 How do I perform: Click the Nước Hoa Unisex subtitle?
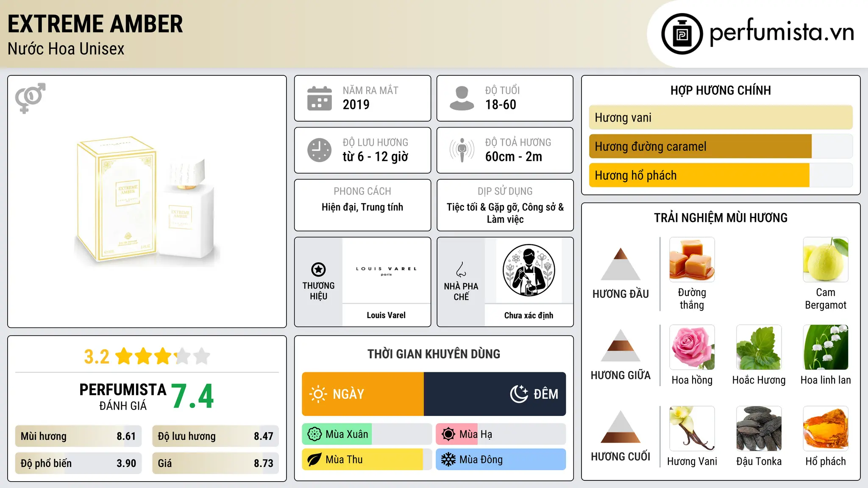pos(66,49)
